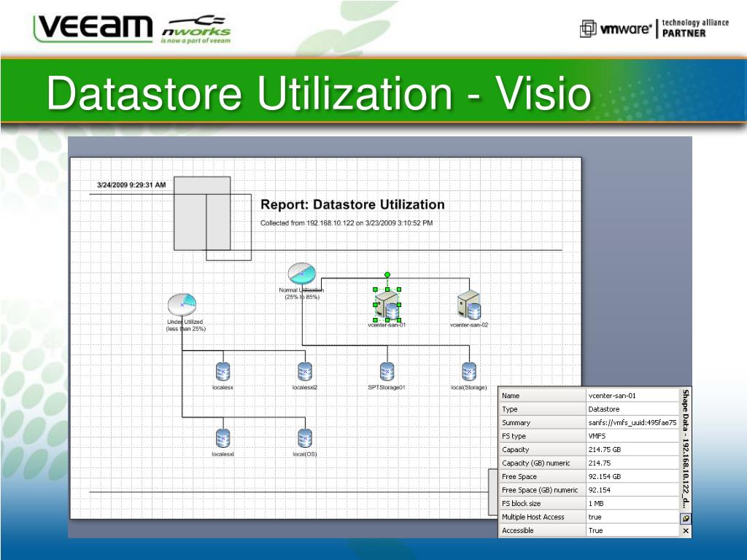This screenshot has width=747, height=560.
Task: Click the VMware technology alliance partner logo
Action: (654, 28)
